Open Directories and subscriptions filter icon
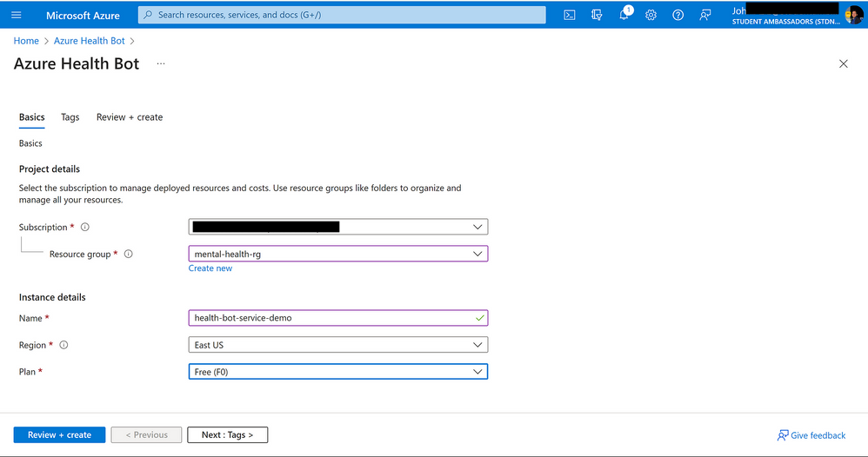The width and height of the screenshot is (868, 457). pos(596,15)
